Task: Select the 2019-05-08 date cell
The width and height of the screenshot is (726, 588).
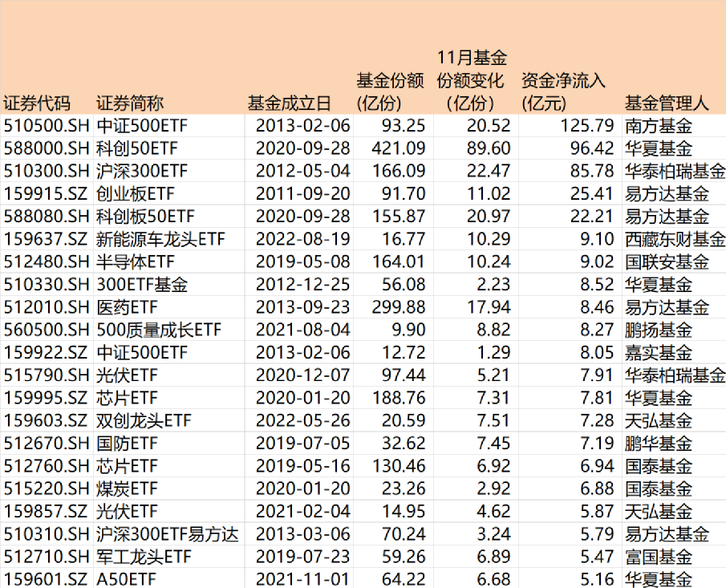Action: click(299, 262)
